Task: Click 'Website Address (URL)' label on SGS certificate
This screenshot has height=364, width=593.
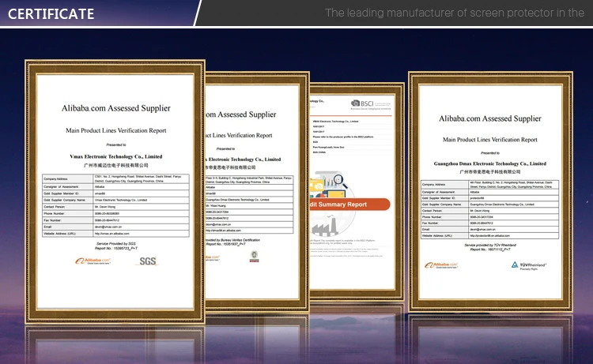Action: click(x=59, y=234)
